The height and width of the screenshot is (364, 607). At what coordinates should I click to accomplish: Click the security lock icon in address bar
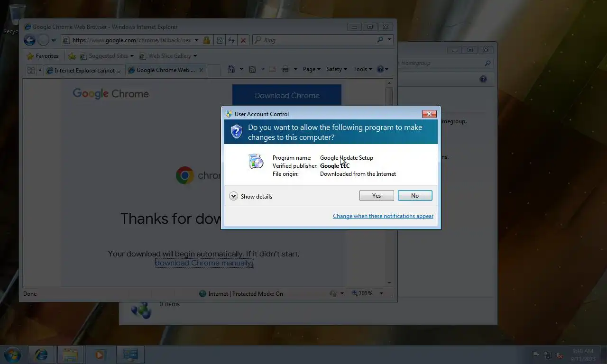pos(206,40)
